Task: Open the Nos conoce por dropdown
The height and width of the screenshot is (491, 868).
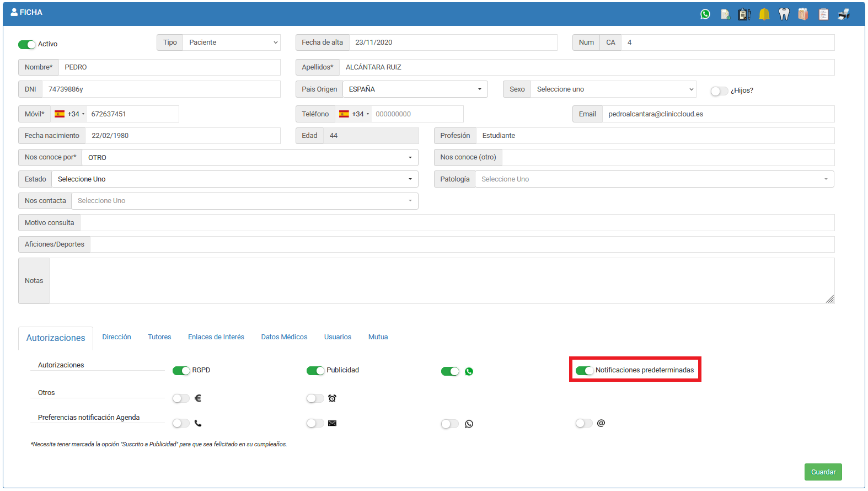Action: (x=250, y=157)
